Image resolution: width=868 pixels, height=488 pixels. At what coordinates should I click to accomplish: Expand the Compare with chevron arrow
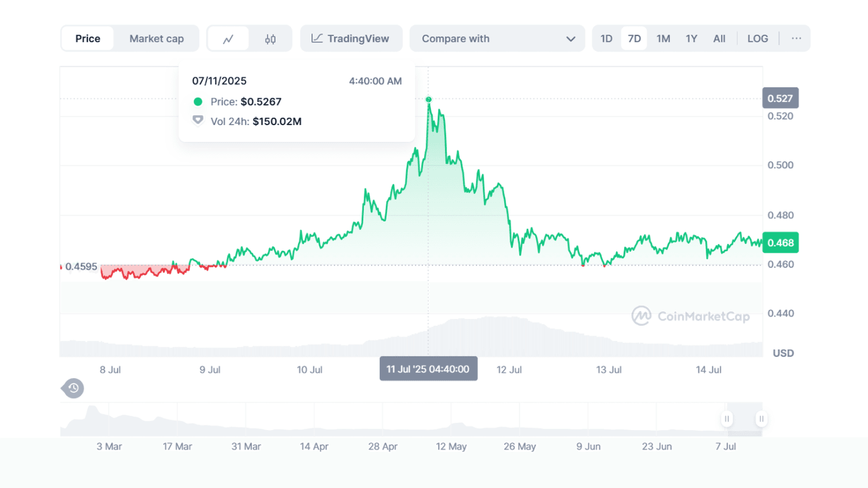pos(570,39)
